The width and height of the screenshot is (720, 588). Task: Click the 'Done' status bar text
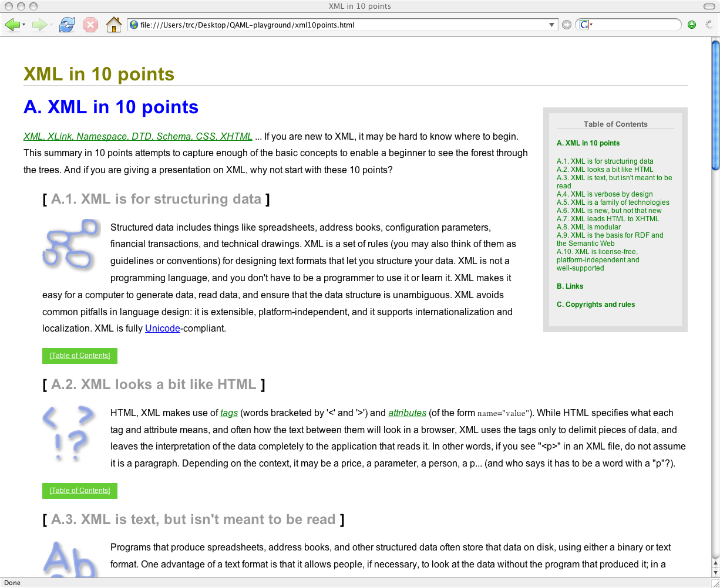click(x=12, y=583)
